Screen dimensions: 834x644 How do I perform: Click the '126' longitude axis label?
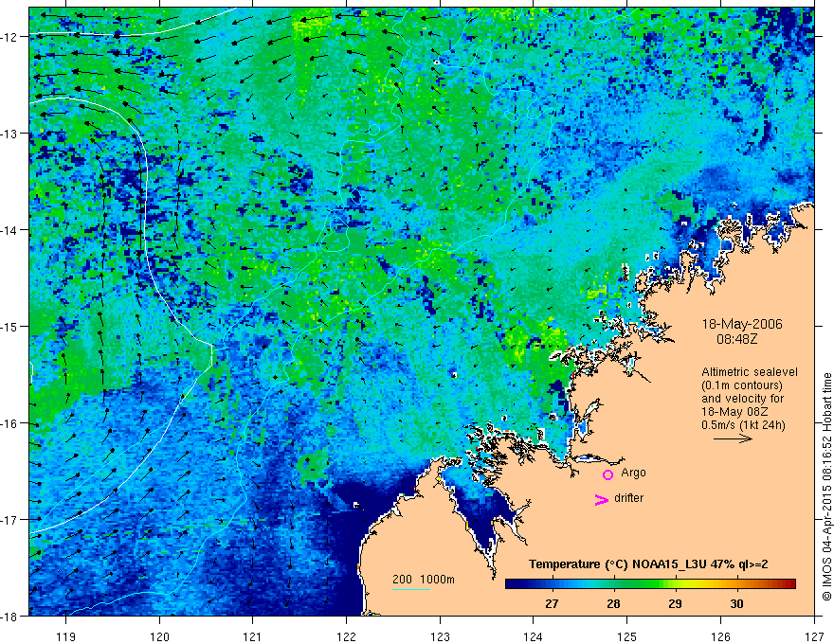point(720,636)
